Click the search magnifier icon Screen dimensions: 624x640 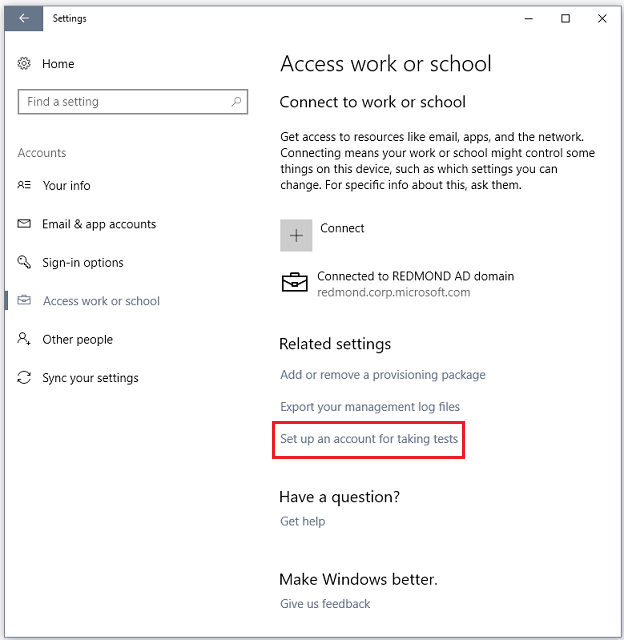pos(236,102)
